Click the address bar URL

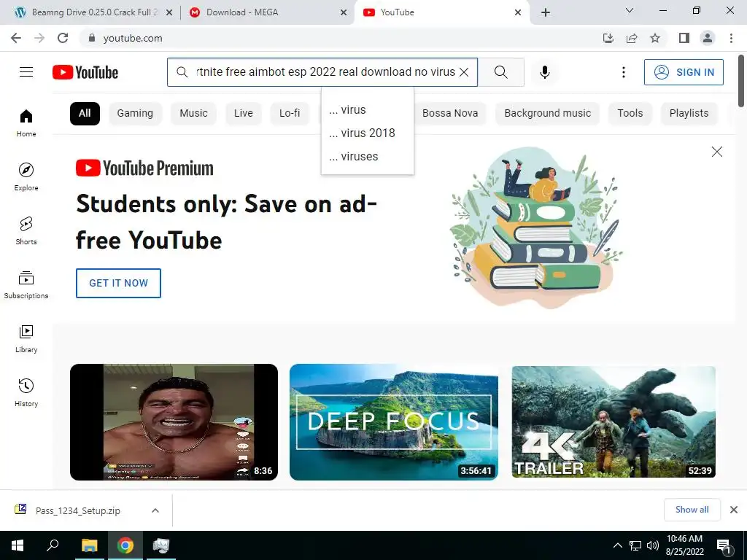click(x=133, y=38)
